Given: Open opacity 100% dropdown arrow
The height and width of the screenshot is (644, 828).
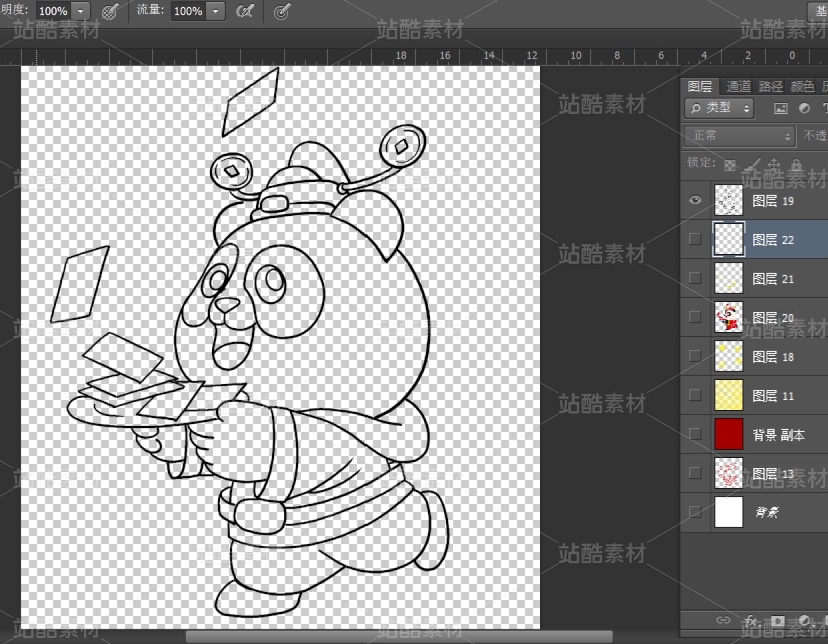Looking at the screenshot, I should (x=81, y=11).
